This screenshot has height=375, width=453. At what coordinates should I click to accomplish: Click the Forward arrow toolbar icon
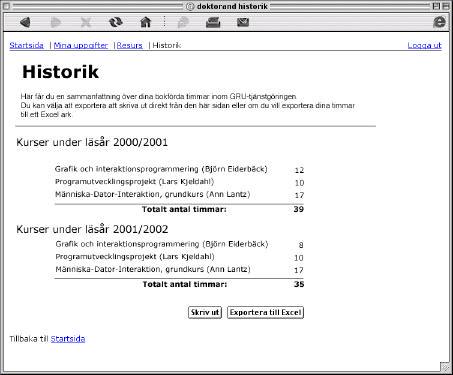point(55,22)
